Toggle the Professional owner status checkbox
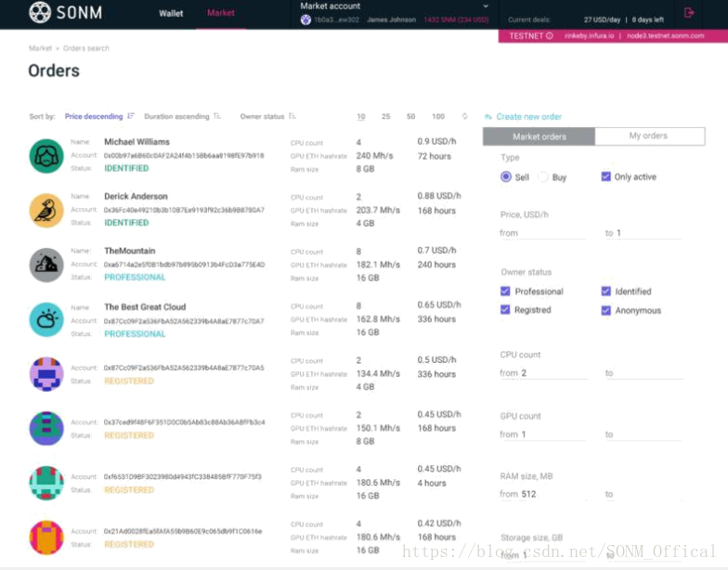The height and width of the screenshot is (570, 728). pos(505,291)
